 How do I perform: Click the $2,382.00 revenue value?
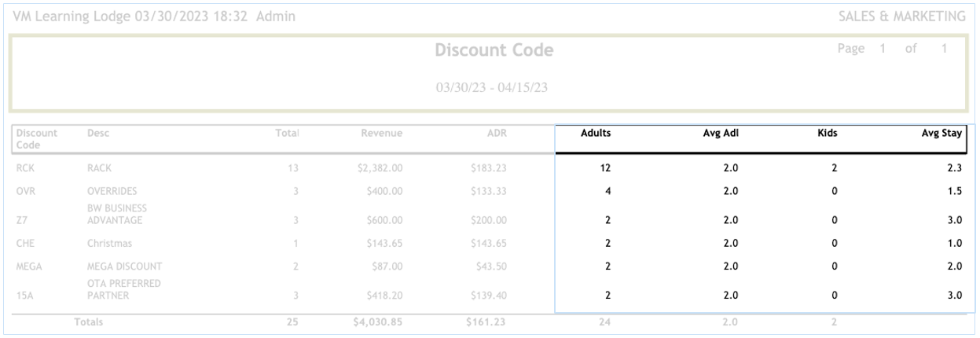point(381,168)
